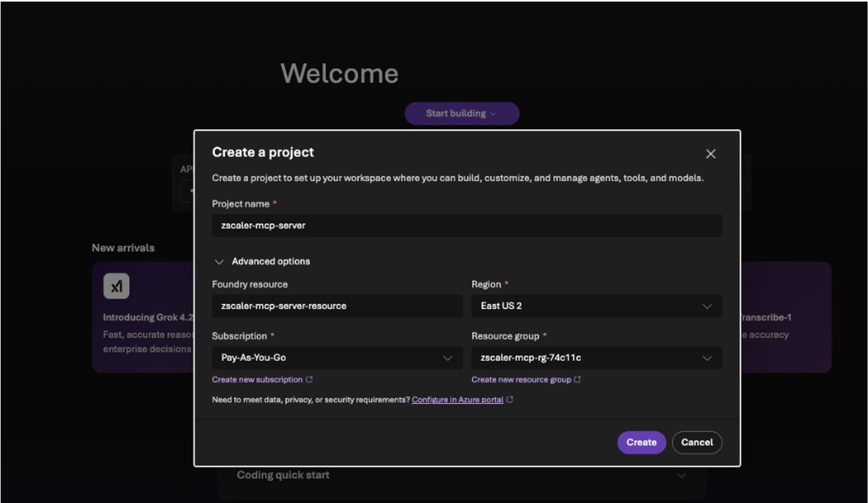Click the Advanced options label
Viewport: 868px width, 503px height.
(x=271, y=262)
